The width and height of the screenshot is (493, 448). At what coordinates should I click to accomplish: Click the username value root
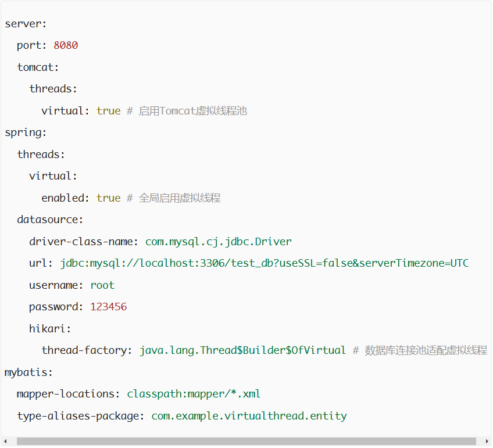pyautogui.click(x=102, y=285)
